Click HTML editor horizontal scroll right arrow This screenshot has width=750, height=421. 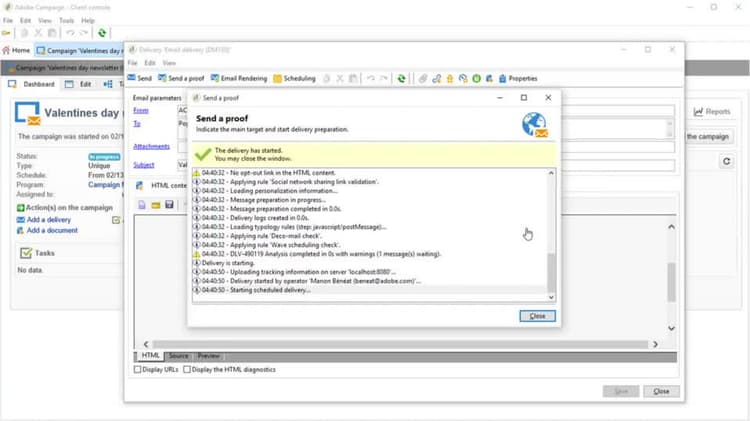tap(655, 344)
